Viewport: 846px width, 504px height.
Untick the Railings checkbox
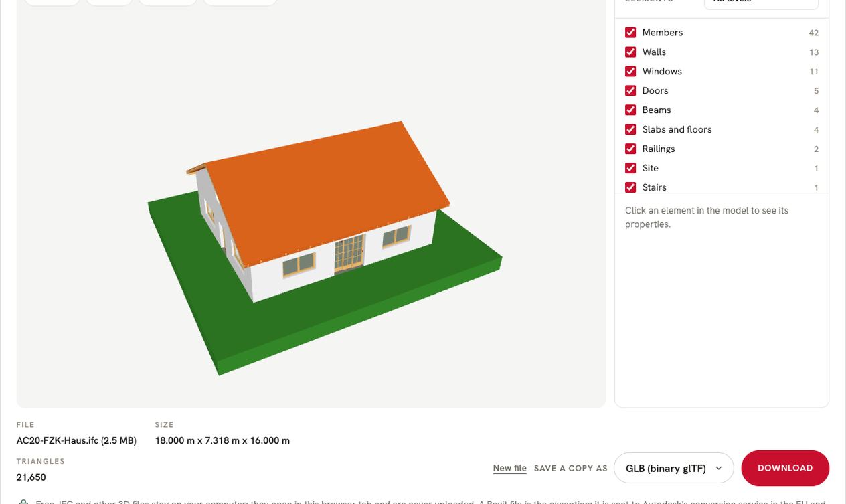630,149
